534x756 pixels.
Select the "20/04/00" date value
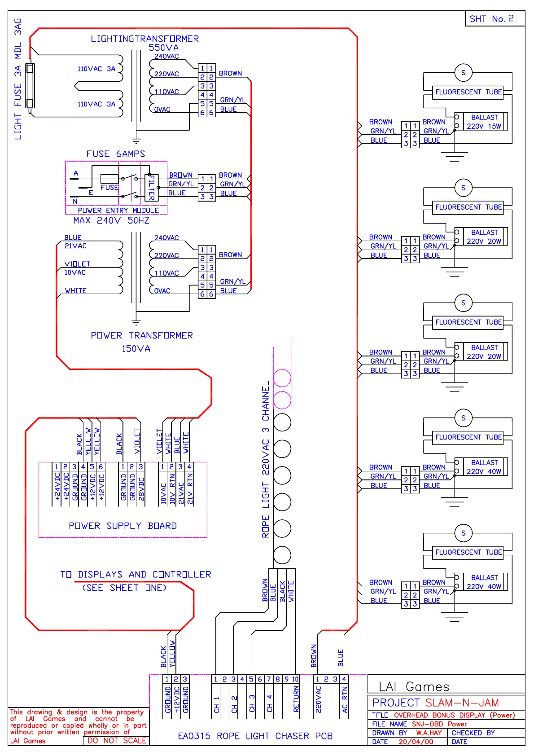(x=416, y=742)
